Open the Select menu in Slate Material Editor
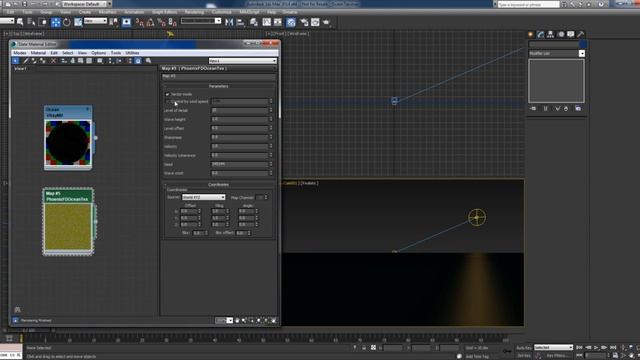 point(68,53)
